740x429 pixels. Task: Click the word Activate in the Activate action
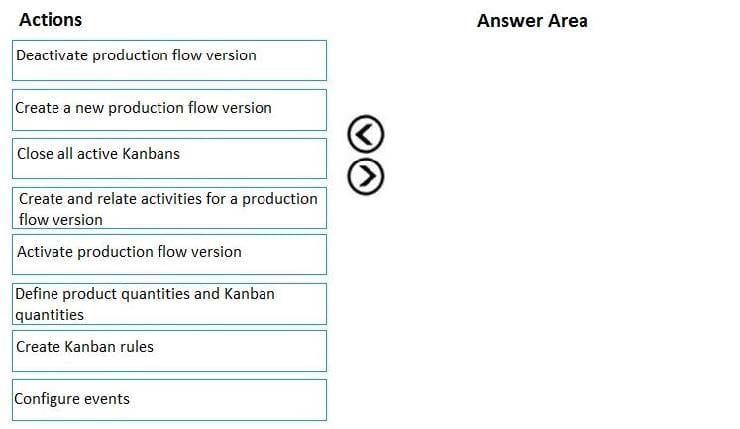tap(45, 252)
